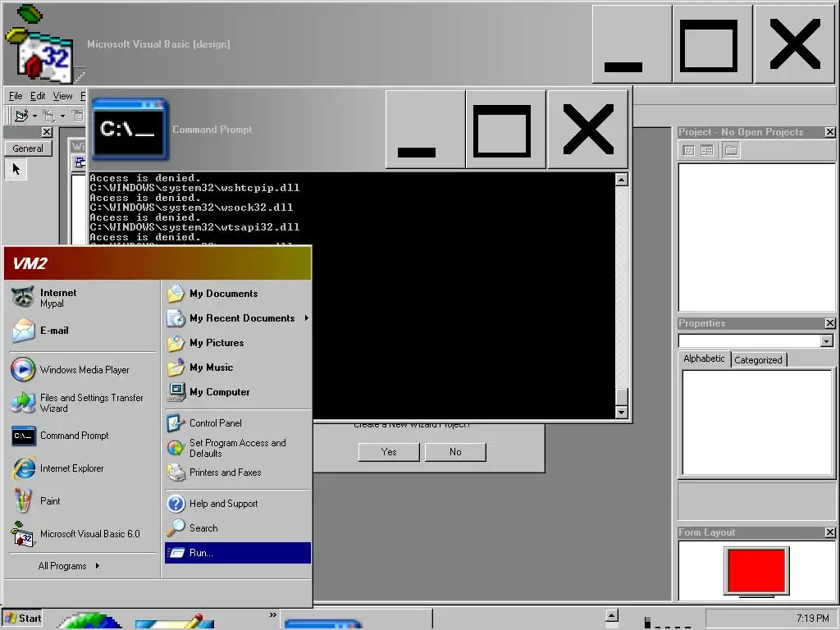840x630 pixels.
Task: Click the Command Prompt scrollbar thumb
Action: 622,396
